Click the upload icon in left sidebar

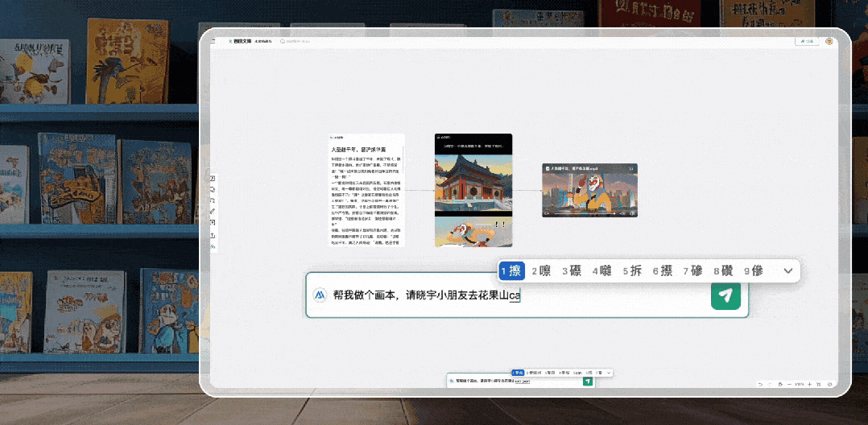click(213, 235)
